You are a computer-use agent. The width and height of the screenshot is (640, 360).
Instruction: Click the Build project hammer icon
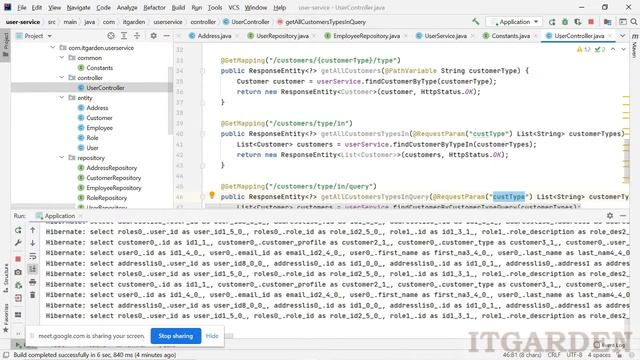[x=476, y=22]
